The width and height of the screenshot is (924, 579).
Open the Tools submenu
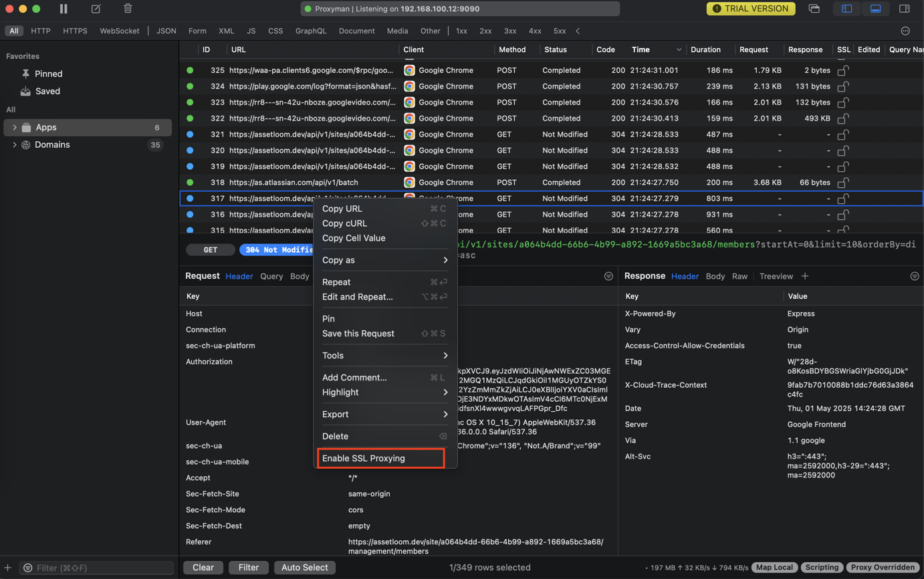coord(384,356)
